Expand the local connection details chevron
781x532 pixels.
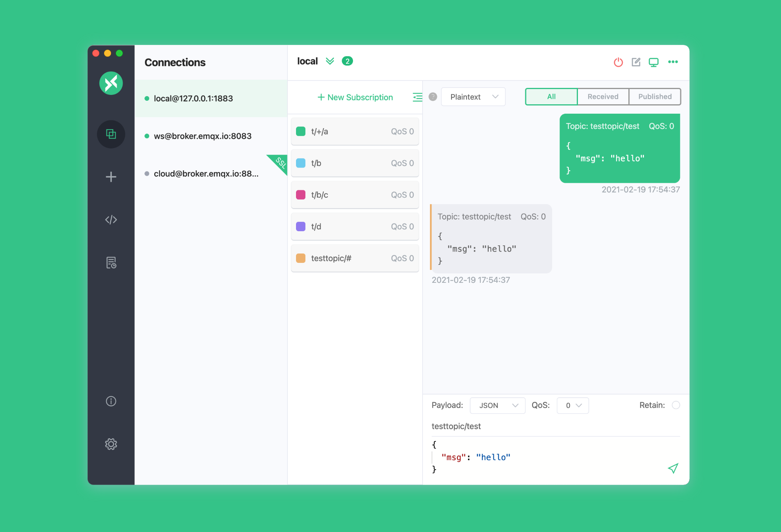tap(330, 61)
